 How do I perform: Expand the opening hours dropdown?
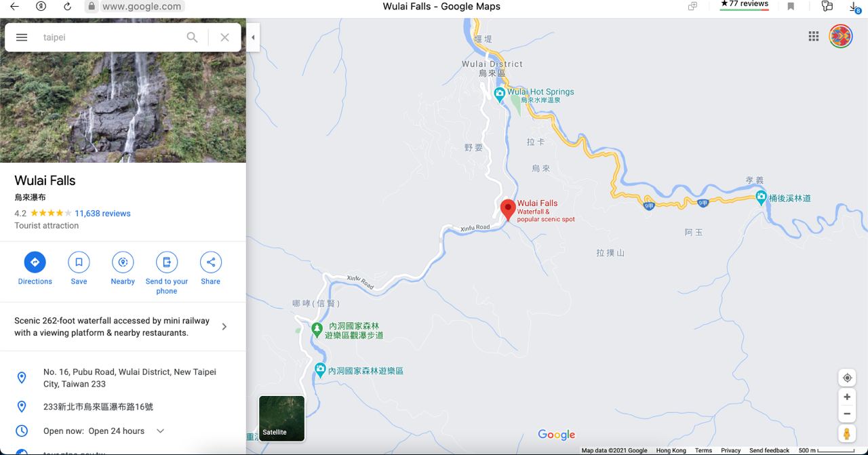[x=161, y=431]
